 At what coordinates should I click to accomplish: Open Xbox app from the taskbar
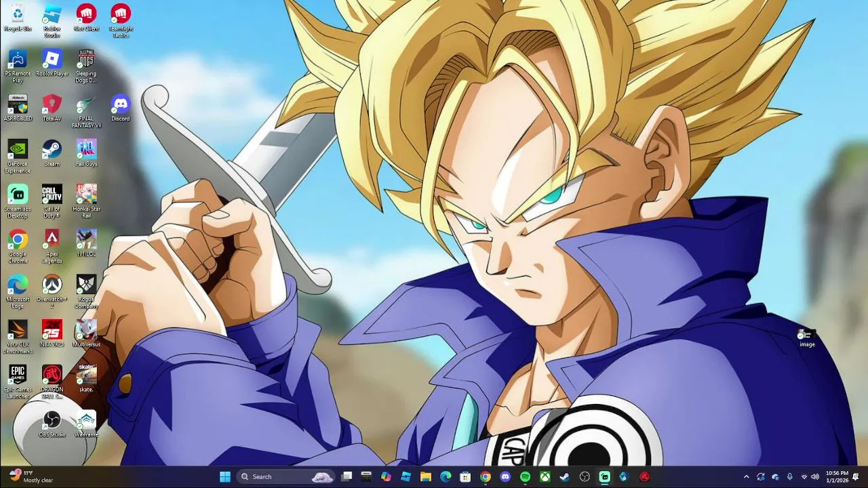pyautogui.click(x=545, y=476)
